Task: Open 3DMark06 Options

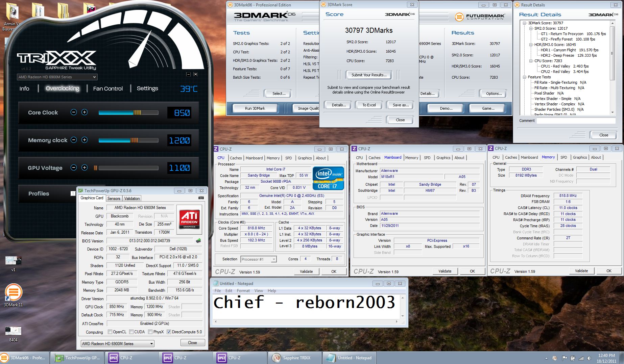Action: (494, 94)
